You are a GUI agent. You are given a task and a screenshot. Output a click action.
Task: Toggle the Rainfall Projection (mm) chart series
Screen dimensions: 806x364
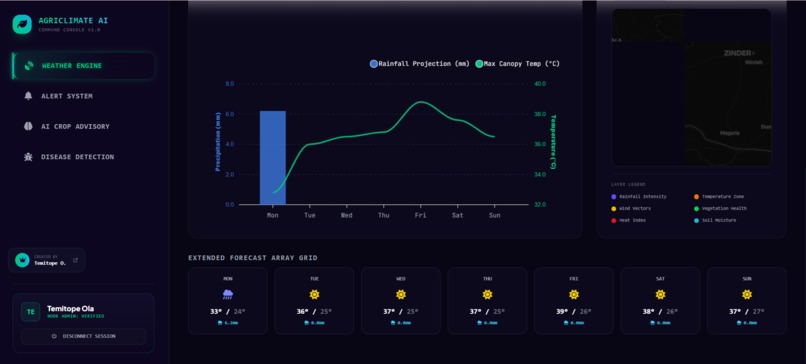(x=419, y=64)
